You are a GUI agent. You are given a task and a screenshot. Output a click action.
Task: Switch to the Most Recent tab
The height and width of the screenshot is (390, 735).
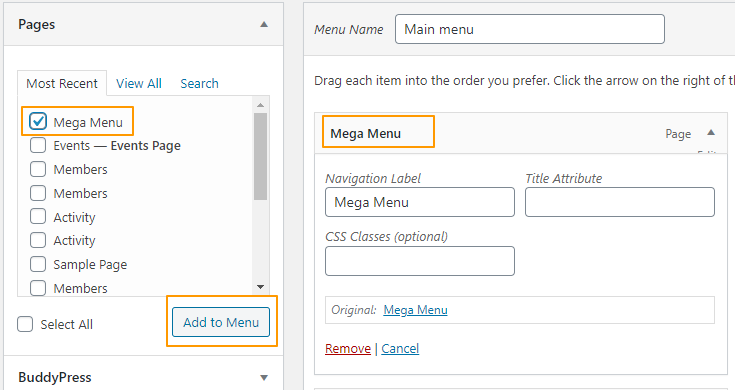(x=62, y=83)
